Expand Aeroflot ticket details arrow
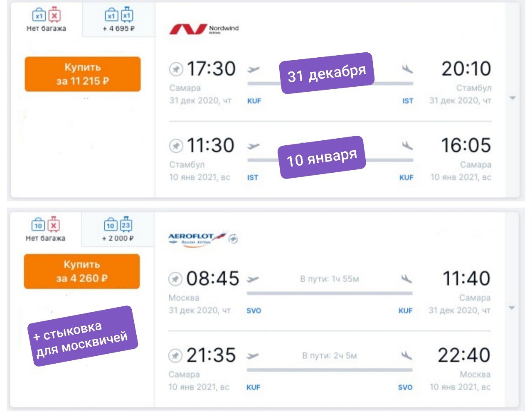The width and height of the screenshot is (532, 411). point(512,308)
